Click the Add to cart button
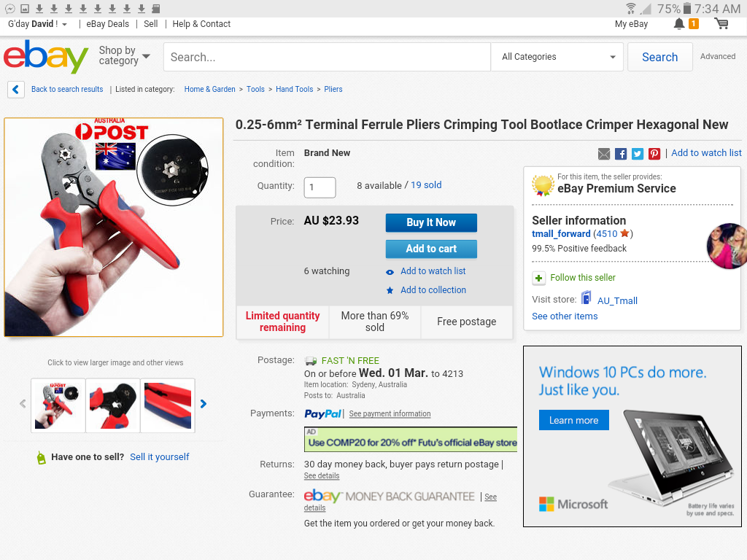The height and width of the screenshot is (560, 747). pos(431,249)
